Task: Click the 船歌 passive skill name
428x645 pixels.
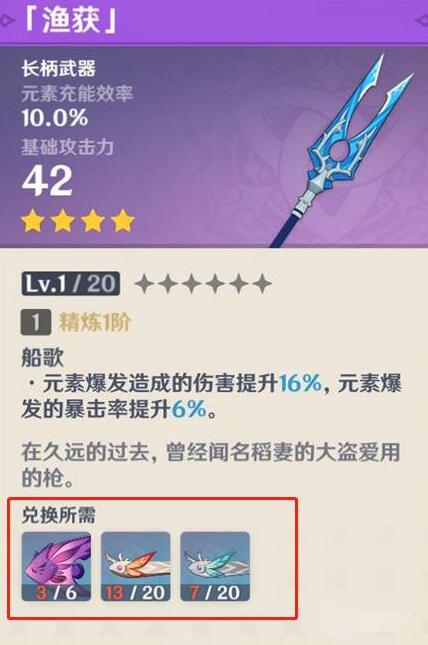Action: (x=42, y=357)
